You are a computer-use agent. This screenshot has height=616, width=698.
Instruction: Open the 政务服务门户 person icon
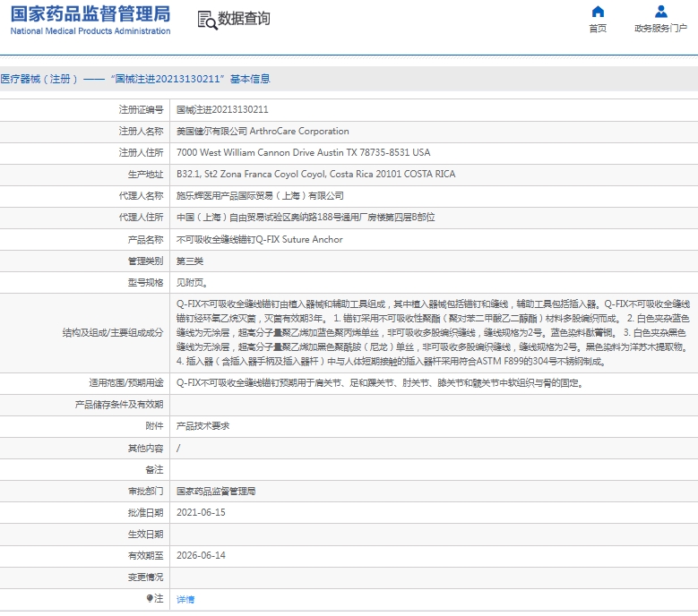tap(661, 11)
